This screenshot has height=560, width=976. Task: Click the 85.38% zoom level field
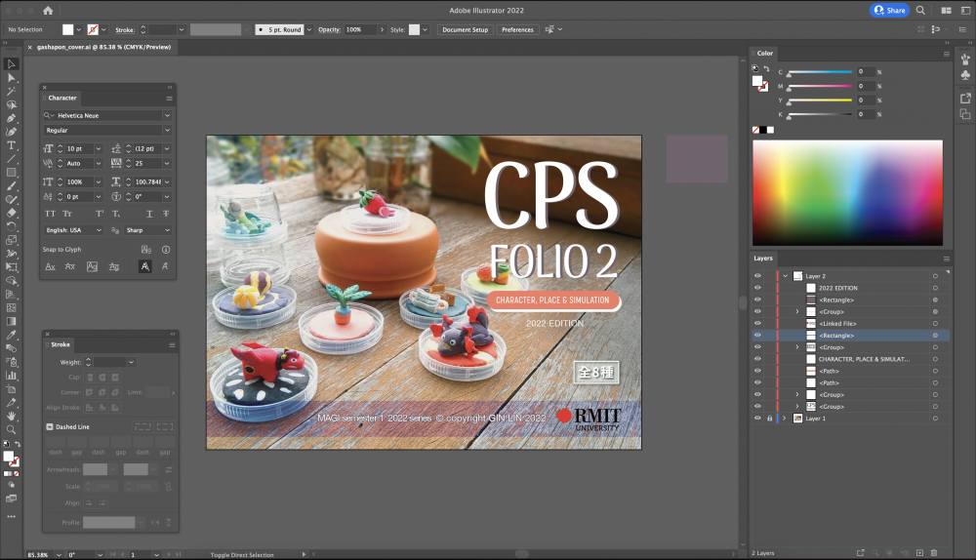(40, 554)
